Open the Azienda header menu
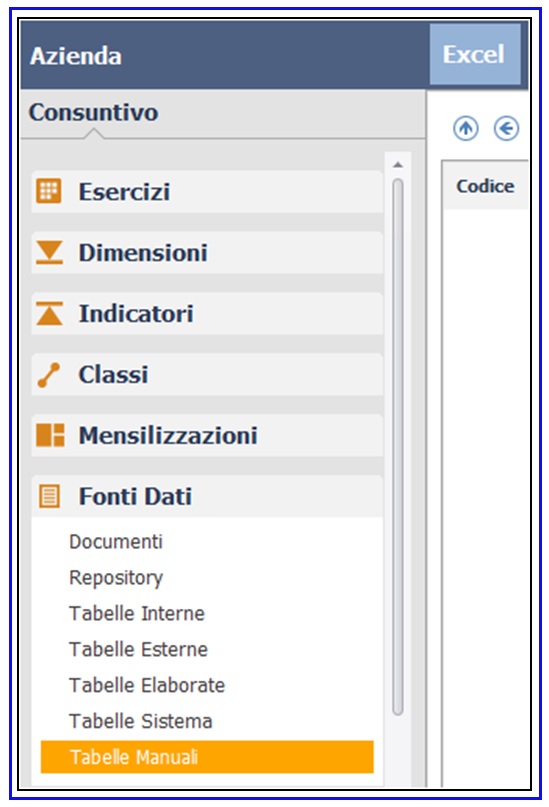 click(76, 56)
